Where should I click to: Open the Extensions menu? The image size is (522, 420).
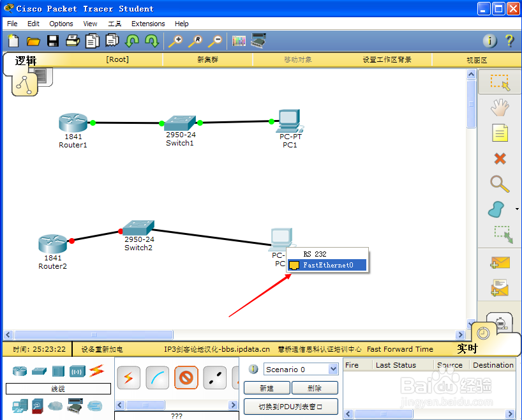[148, 24]
